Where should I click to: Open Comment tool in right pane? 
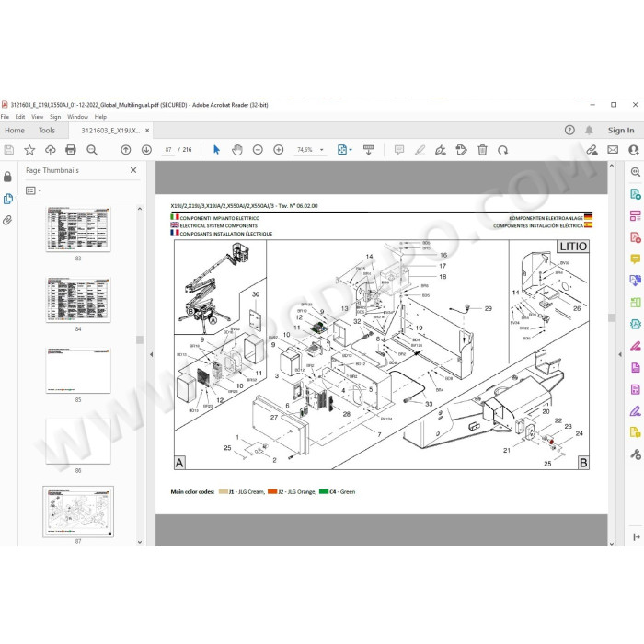[636, 259]
